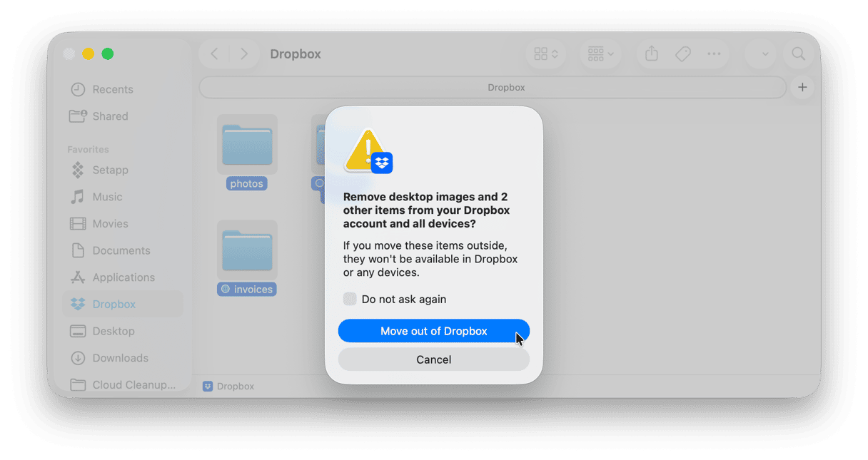Screen dimensions: 868x460
Task: Add a new tab with plus button
Action: pos(802,87)
